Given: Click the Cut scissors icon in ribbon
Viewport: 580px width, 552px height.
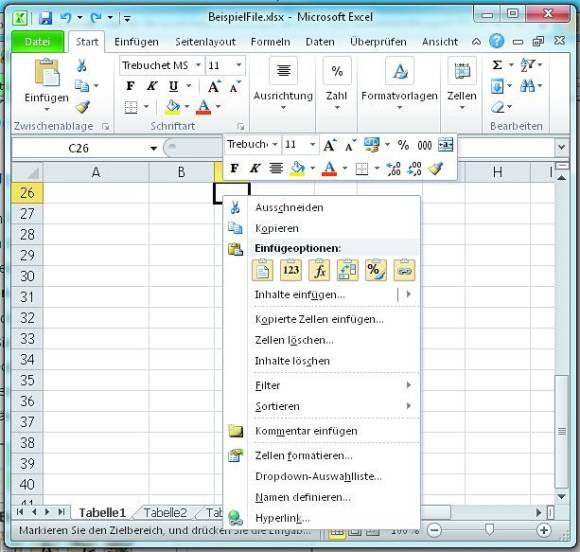Looking at the screenshot, I should 81,65.
